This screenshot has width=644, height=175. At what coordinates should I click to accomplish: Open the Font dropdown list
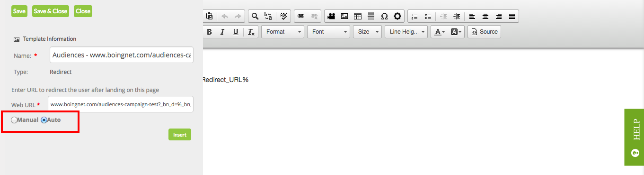(328, 32)
